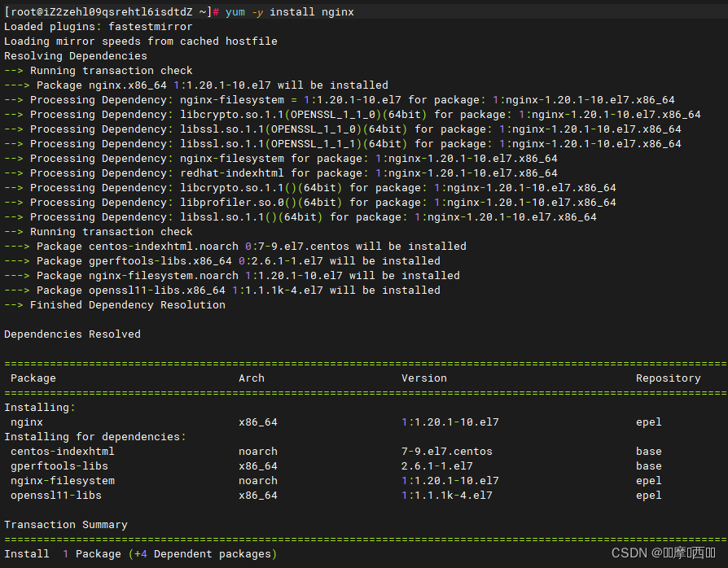Click 'Package nginx.x86_64 1:1.20.1-10.el7 will be installed'
This screenshot has width=728, height=568.
pos(213,85)
